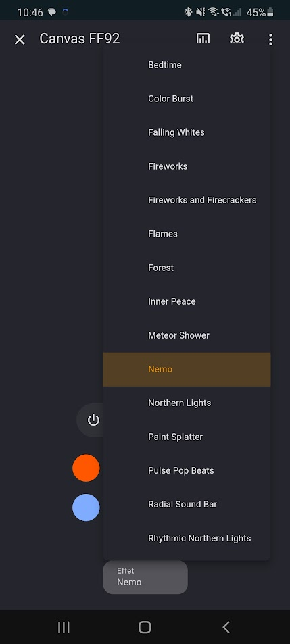Pick the Inner Peace effect
The image size is (290, 644).
pyautogui.click(x=187, y=301)
